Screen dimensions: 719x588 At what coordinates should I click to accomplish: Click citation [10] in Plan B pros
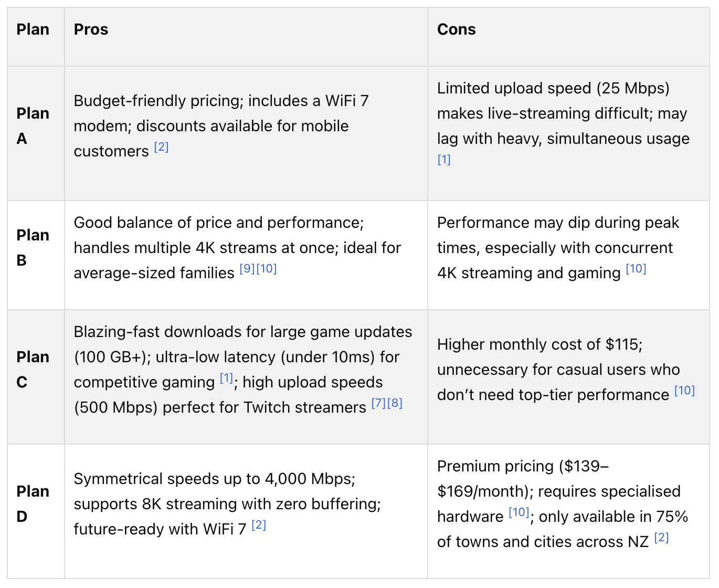tap(267, 269)
